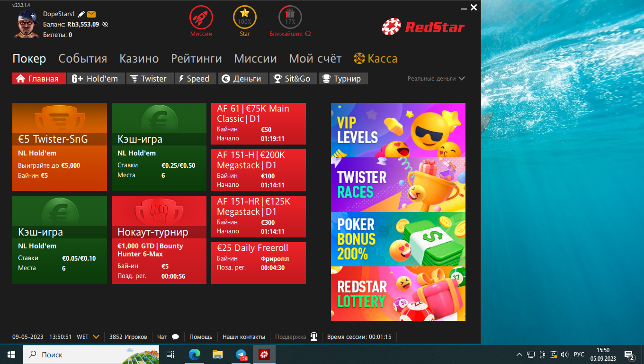Open Telegram from the taskbar
Viewport: 644px width, 364px height.
click(x=241, y=355)
